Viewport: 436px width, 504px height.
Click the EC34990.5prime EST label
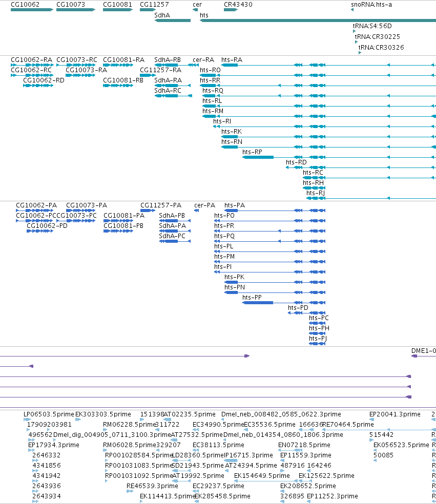[x=218, y=425]
